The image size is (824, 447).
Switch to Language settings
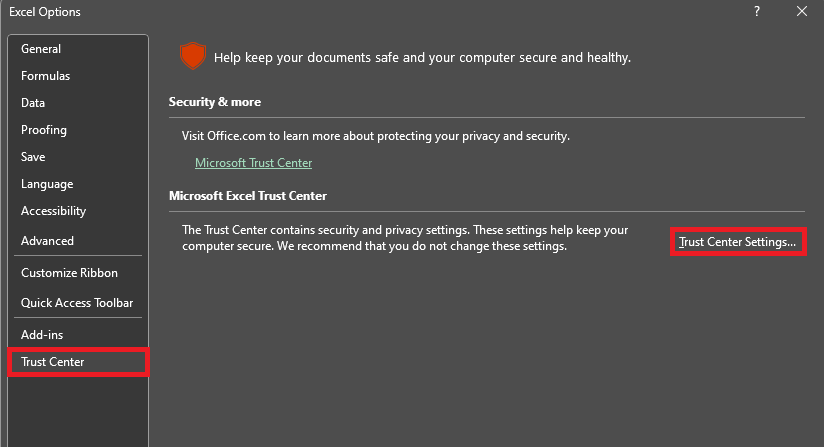pos(47,184)
